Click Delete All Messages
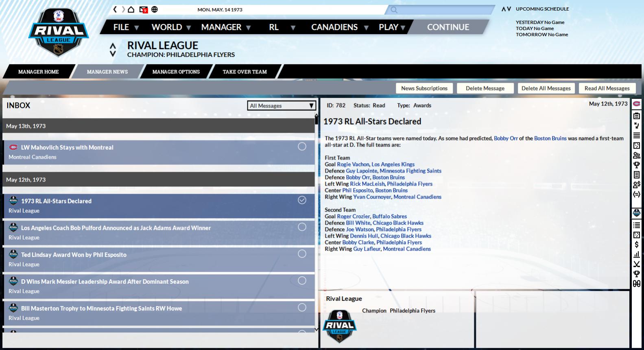This screenshot has height=350, width=644. click(546, 88)
